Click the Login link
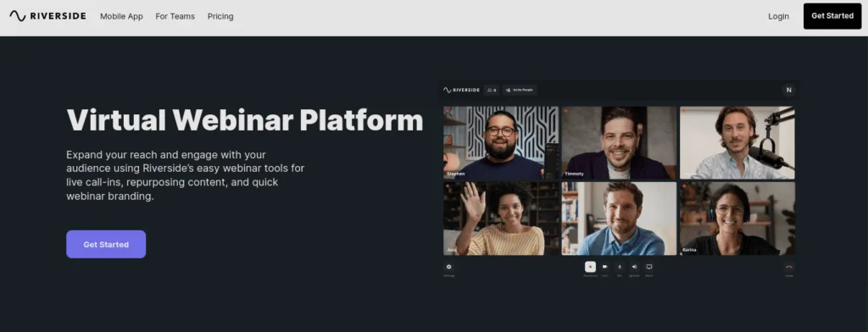The width and height of the screenshot is (868, 332). point(778,17)
